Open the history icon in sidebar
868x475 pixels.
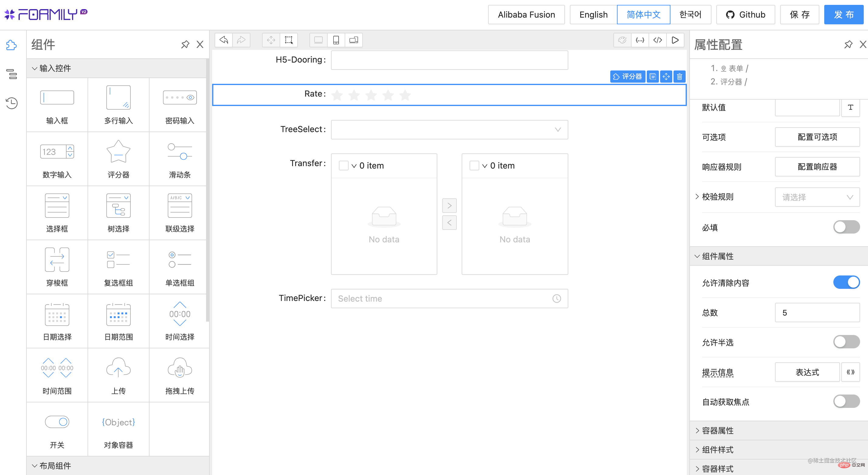pyautogui.click(x=12, y=103)
